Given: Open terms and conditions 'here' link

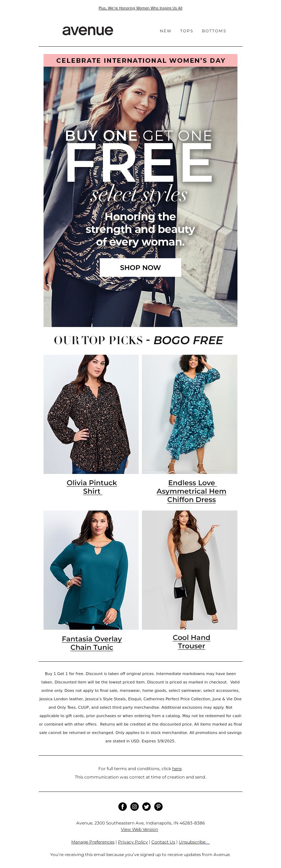Looking at the screenshot, I should (x=177, y=768).
